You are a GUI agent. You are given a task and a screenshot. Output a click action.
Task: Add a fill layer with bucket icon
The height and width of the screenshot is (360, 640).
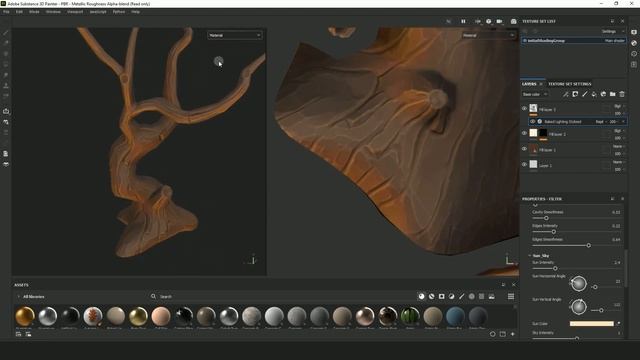[x=594, y=94]
